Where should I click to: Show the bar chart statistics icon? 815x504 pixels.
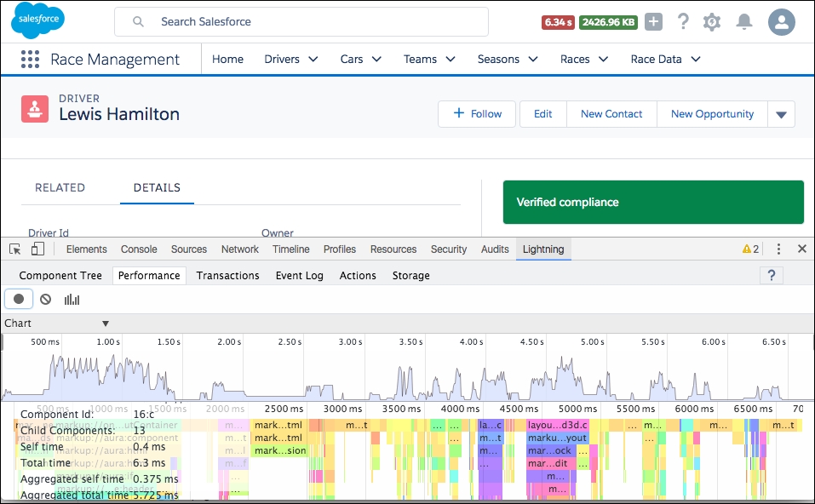pos(72,300)
